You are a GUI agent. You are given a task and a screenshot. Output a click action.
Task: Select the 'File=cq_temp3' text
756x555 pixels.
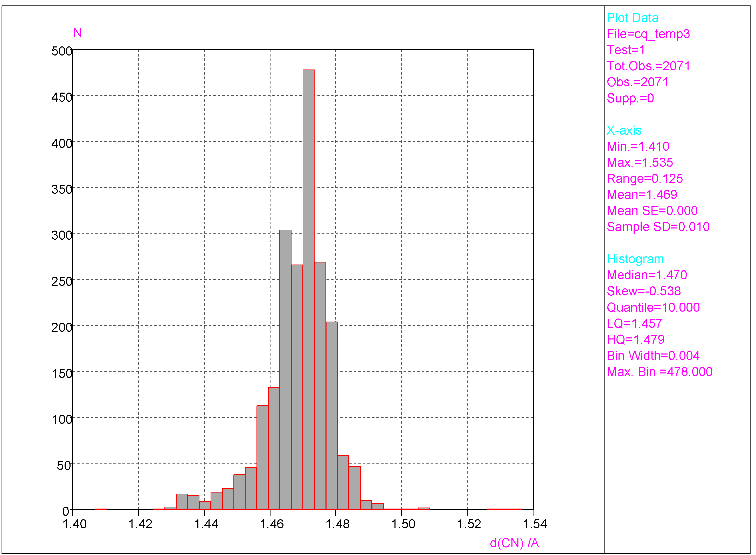pos(648,34)
